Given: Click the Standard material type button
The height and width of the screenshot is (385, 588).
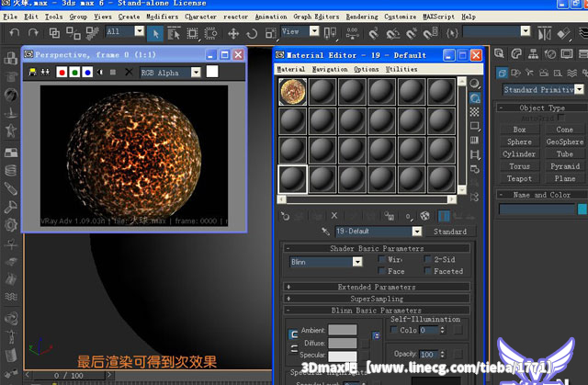Looking at the screenshot, I should click(x=450, y=232).
